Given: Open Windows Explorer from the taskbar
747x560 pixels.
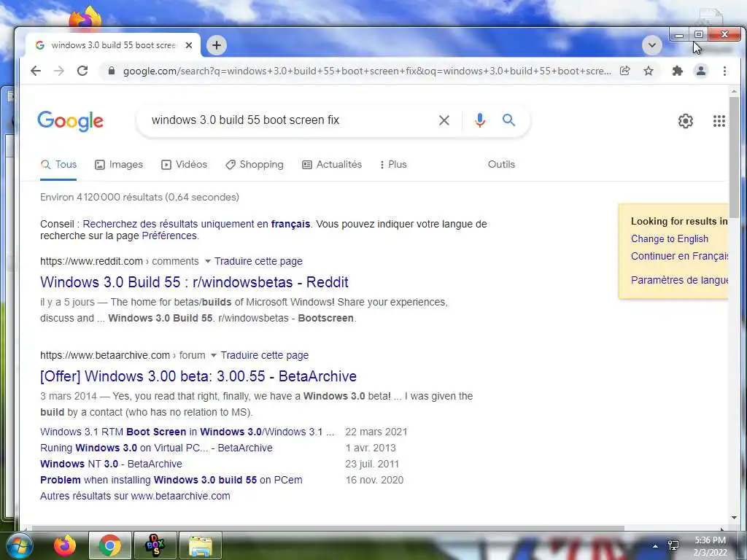Looking at the screenshot, I should click(x=201, y=545).
